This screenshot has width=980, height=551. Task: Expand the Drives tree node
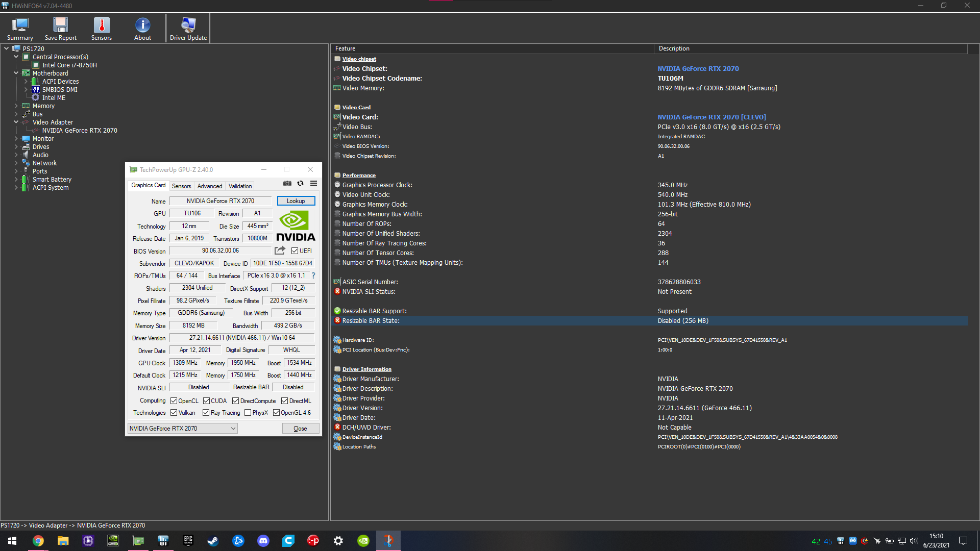pos(16,146)
